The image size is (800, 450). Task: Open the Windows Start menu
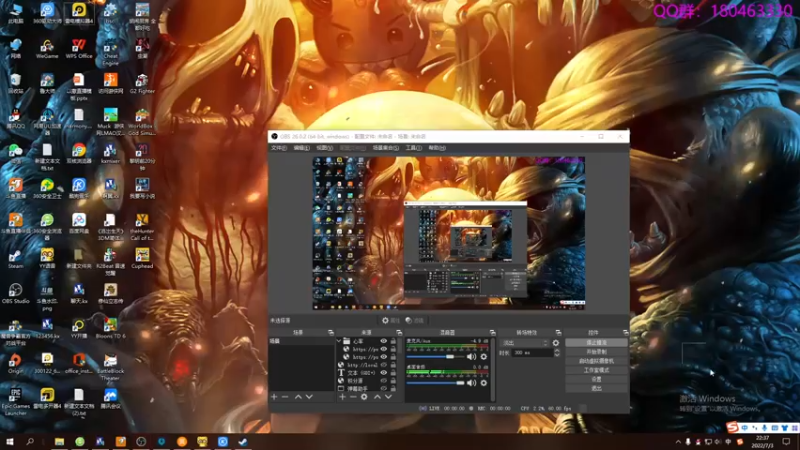(x=10, y=442)
